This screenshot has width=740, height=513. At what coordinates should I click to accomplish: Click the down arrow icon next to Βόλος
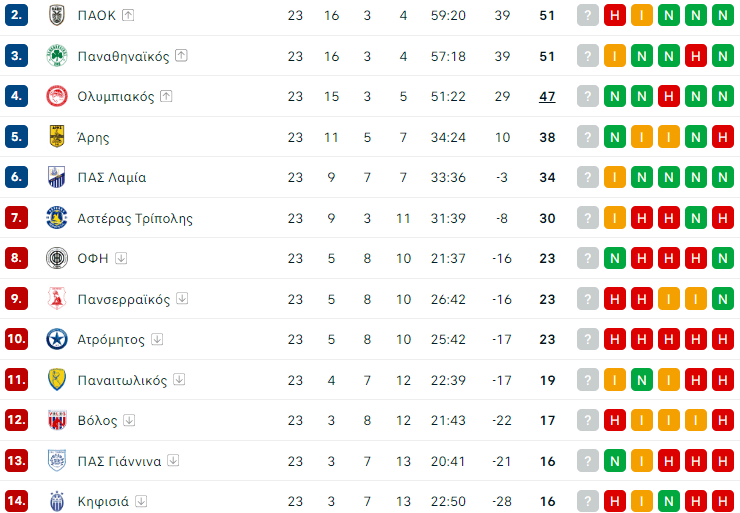129,421
